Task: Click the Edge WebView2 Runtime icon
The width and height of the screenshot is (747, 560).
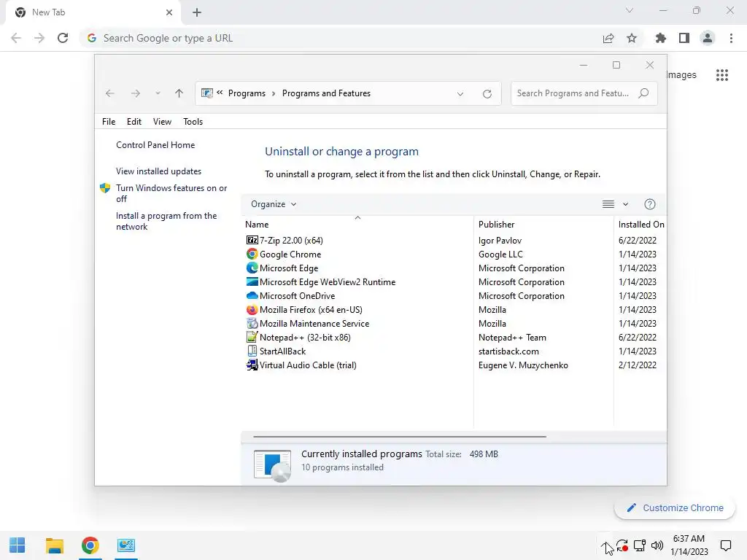Action: tap(252, 281)
